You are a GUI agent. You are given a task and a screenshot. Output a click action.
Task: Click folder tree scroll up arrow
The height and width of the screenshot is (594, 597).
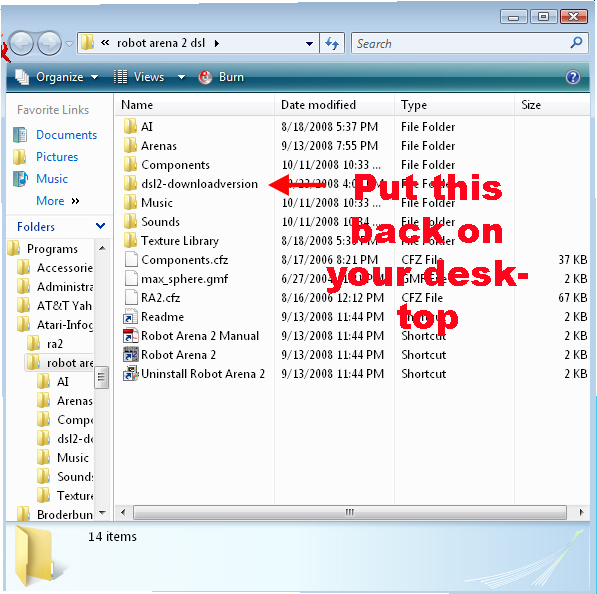tap(102, 248)
